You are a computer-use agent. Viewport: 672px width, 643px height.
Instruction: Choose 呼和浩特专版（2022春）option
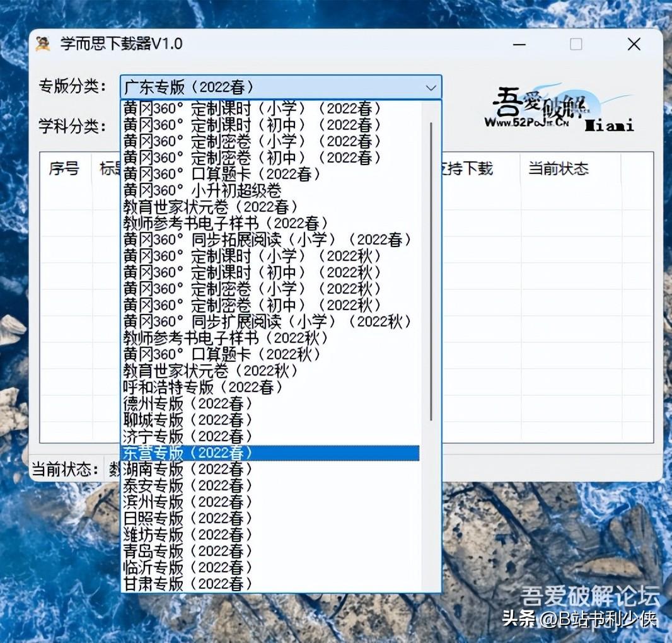pyautogui.click(x=202, y=387)
